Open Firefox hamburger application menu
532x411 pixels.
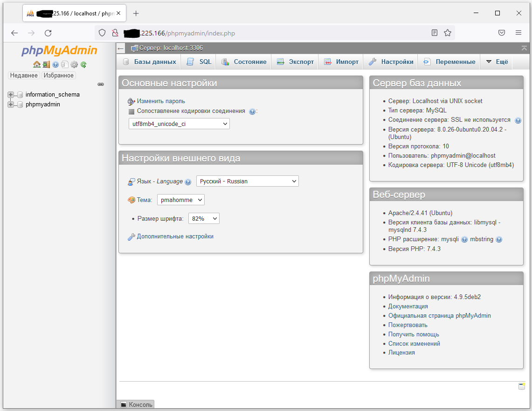coord(518,33)
